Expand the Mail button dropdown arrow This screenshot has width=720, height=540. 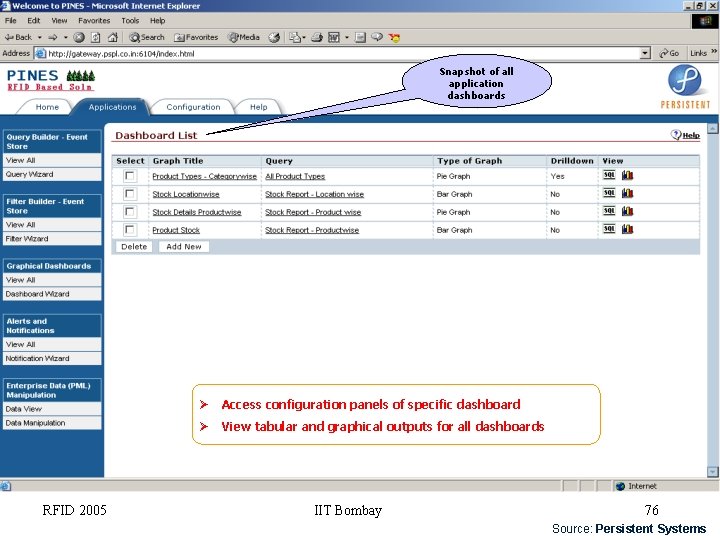(304, 37)
